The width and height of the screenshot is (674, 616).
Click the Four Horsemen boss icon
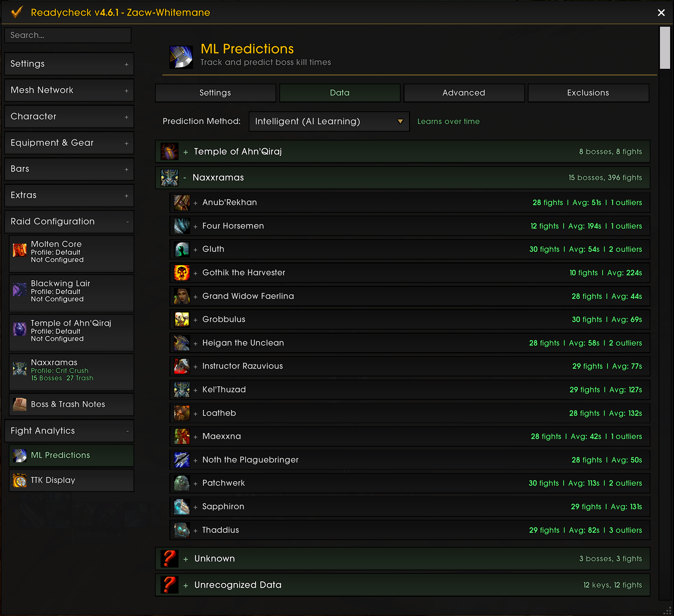182,226
